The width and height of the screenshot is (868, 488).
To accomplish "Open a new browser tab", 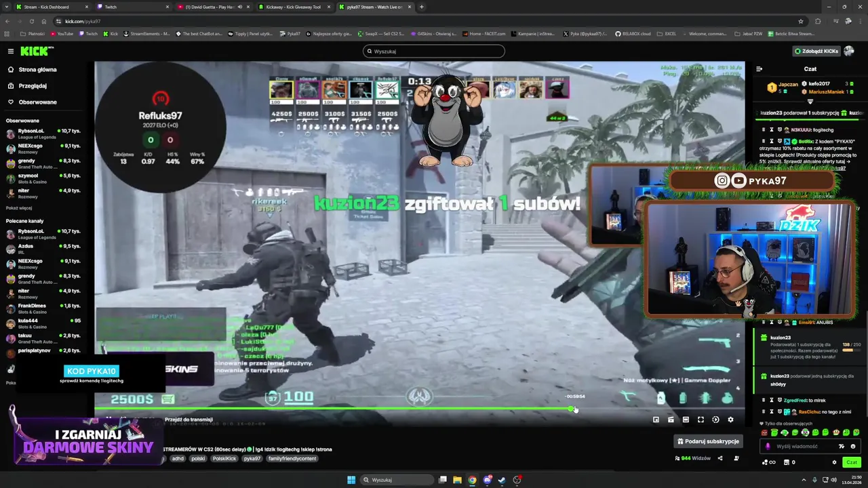I will (422, 7).
